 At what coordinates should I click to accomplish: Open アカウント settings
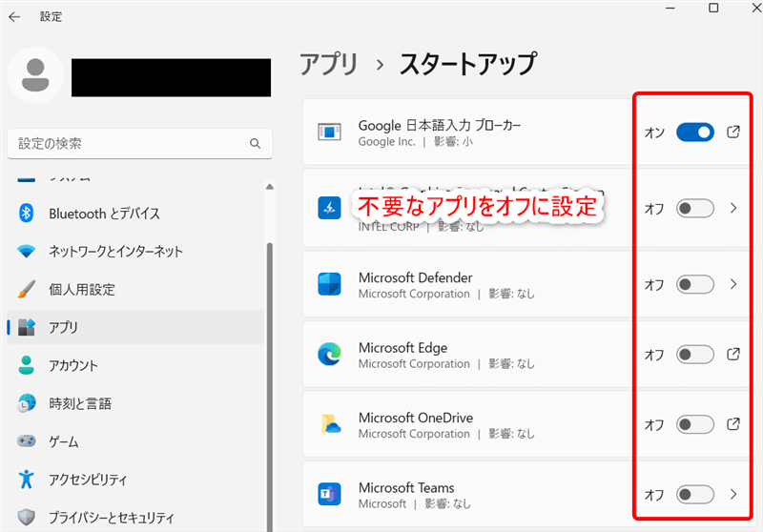coord(136,365)
